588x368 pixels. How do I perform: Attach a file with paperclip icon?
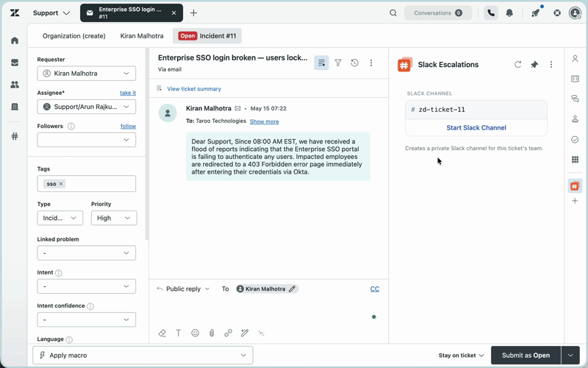212,333
